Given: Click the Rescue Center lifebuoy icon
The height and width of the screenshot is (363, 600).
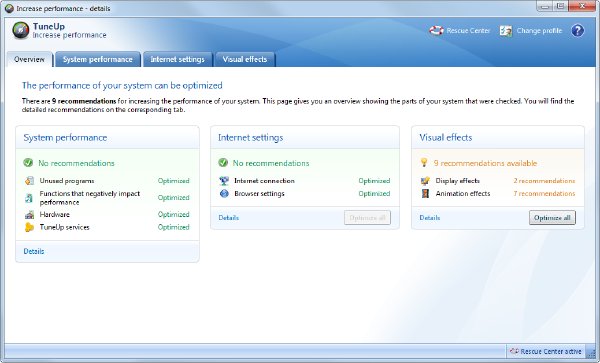Looking at the screenshot, I should click(x=436, y=31).
